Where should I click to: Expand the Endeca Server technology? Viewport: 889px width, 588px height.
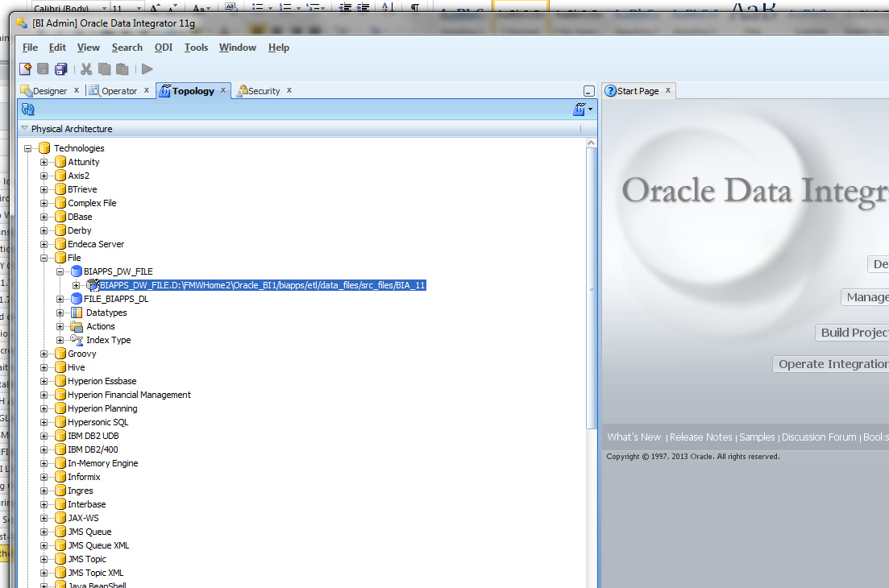click(44, 244)
